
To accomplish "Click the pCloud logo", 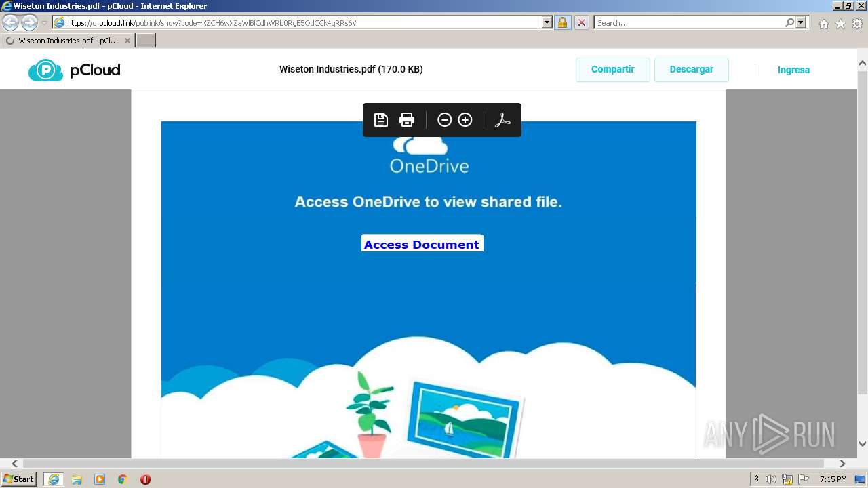I will [75, 70].
